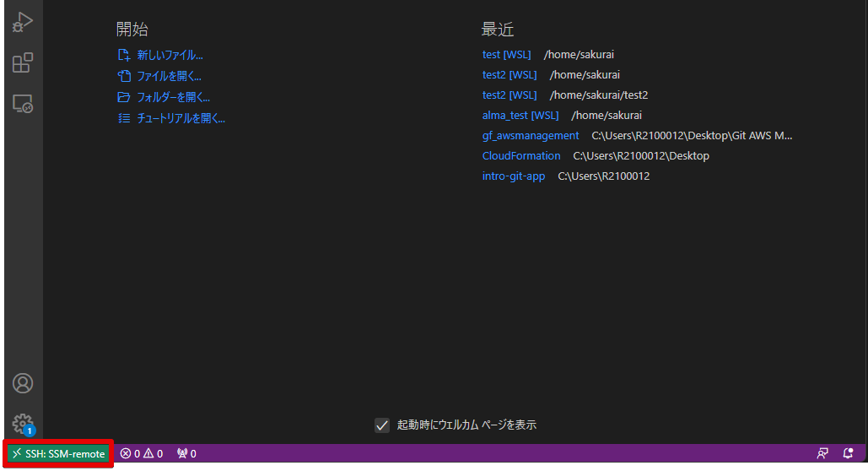Open recent test [WSL] workspace
868x471 pixels.
pos(506,54)
